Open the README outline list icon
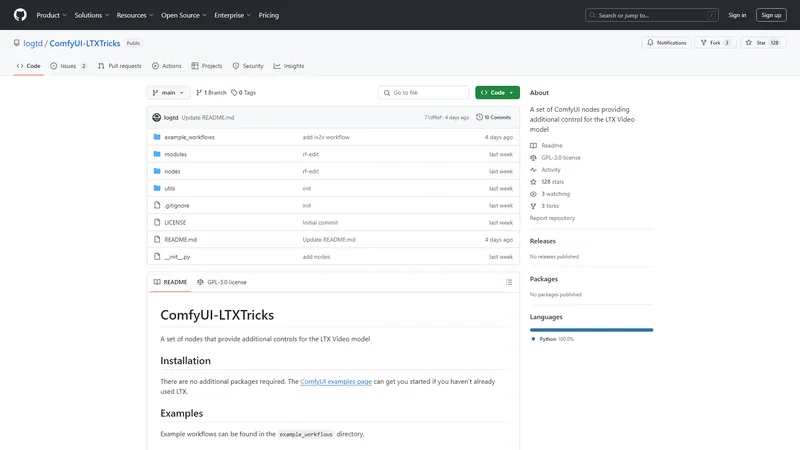 (509, 282)
